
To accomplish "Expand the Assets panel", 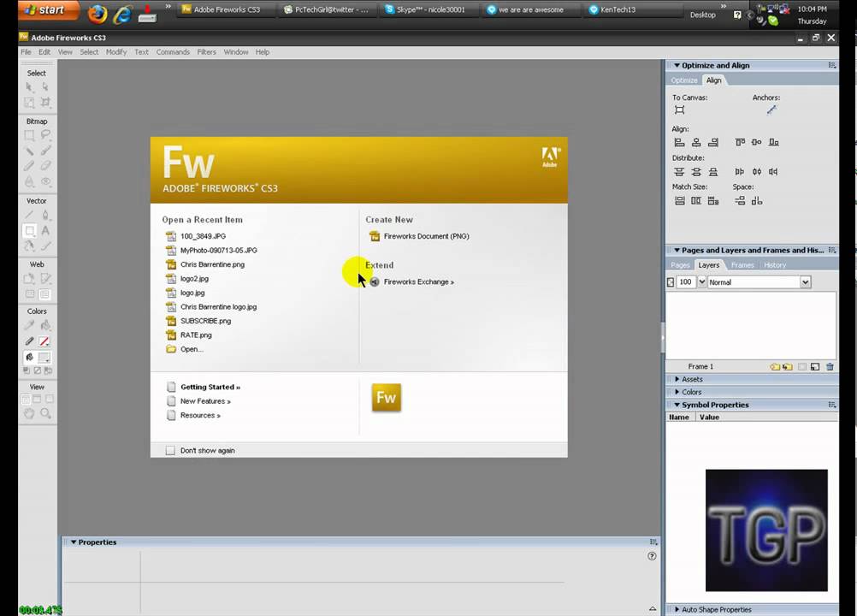I will pos(677,379).
